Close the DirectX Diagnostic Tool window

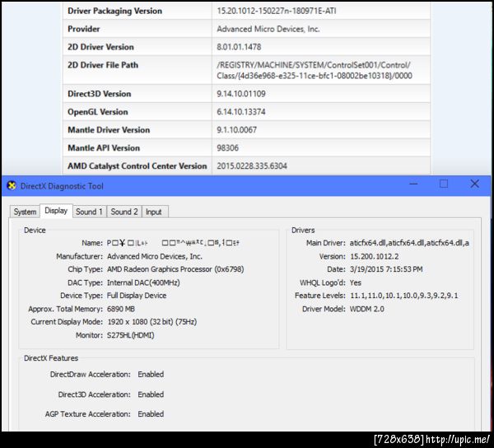474,184
